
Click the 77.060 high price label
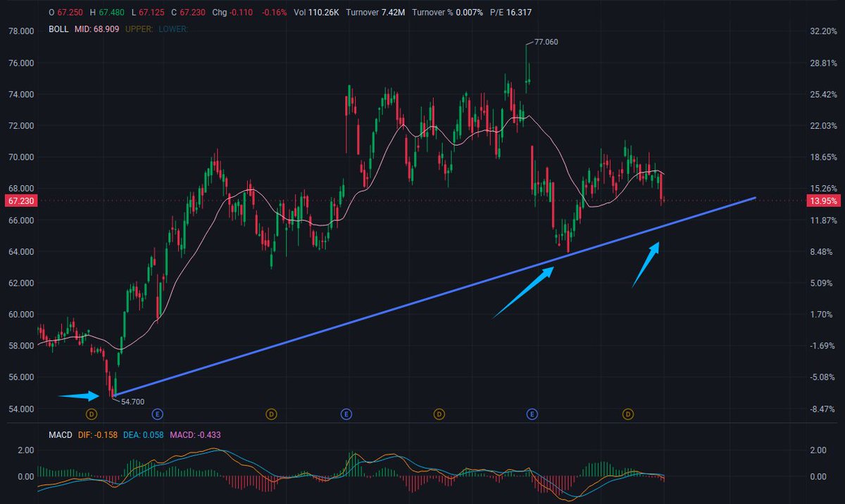coord(546,42)
